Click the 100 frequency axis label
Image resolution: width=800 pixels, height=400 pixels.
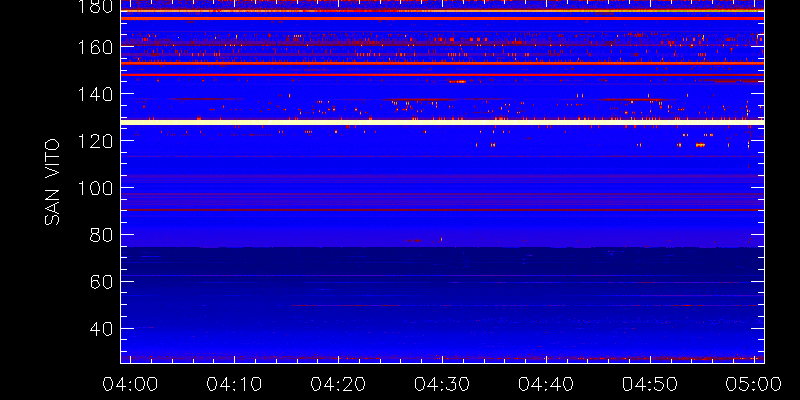95,188
